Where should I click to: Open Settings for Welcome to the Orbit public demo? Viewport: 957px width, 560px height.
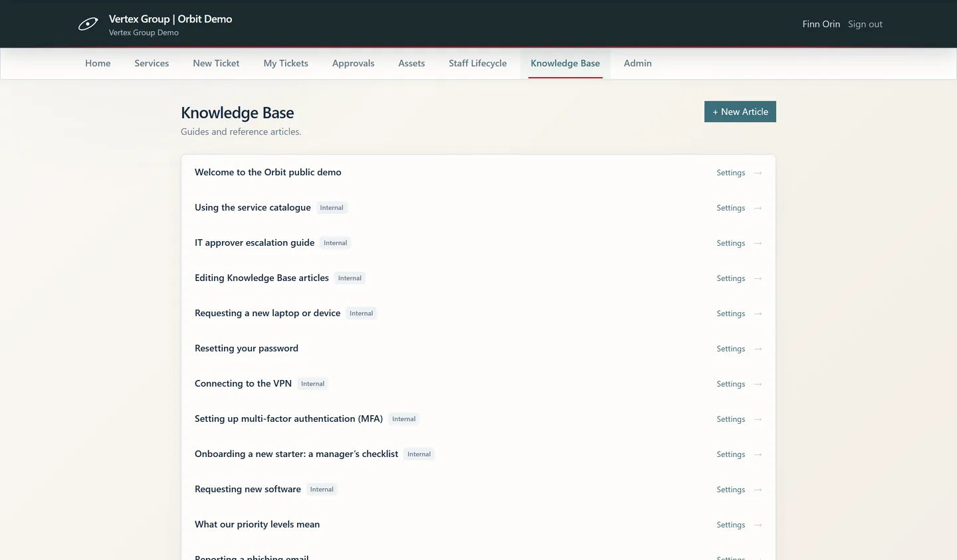click(730, 173)
